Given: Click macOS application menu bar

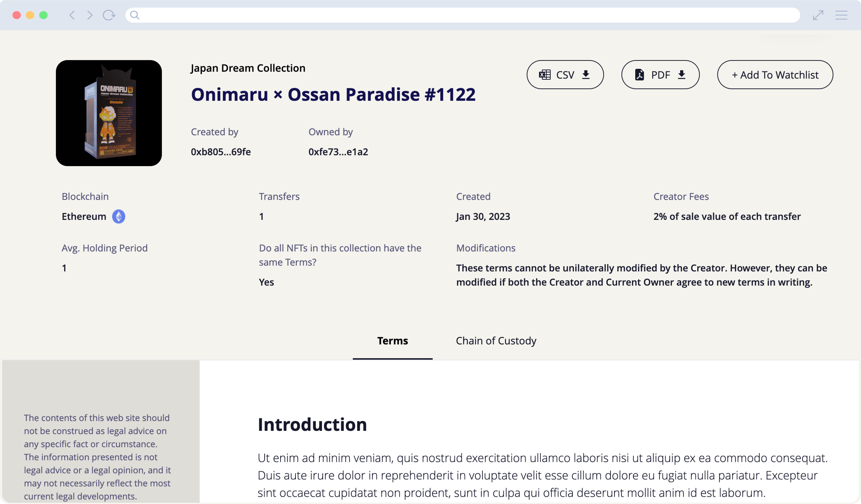Looking at the screenshot, I should [430, 15].
